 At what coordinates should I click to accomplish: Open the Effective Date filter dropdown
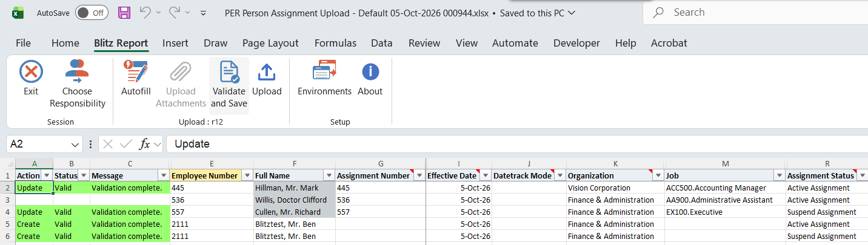[x=485, y=175]
